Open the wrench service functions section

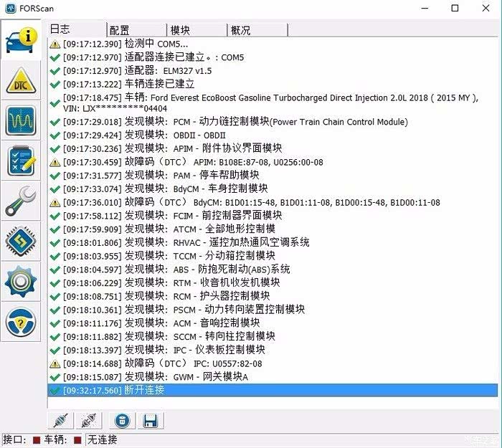tap(21, 201)
